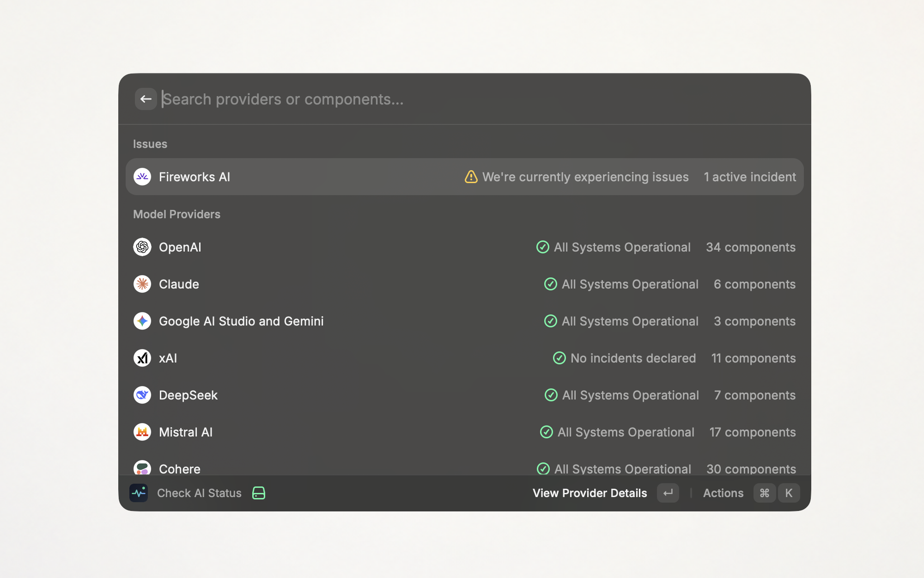The height and width of the screenshot is (578, 924).
Task: Click the "7 components" label
Action: [x=755, y=395]
